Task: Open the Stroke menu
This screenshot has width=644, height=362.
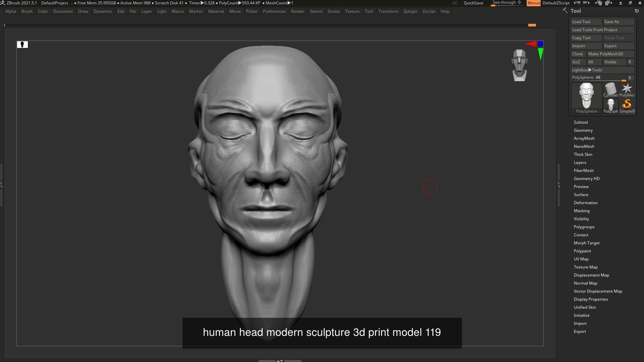Action: click(x=333, y=11)
